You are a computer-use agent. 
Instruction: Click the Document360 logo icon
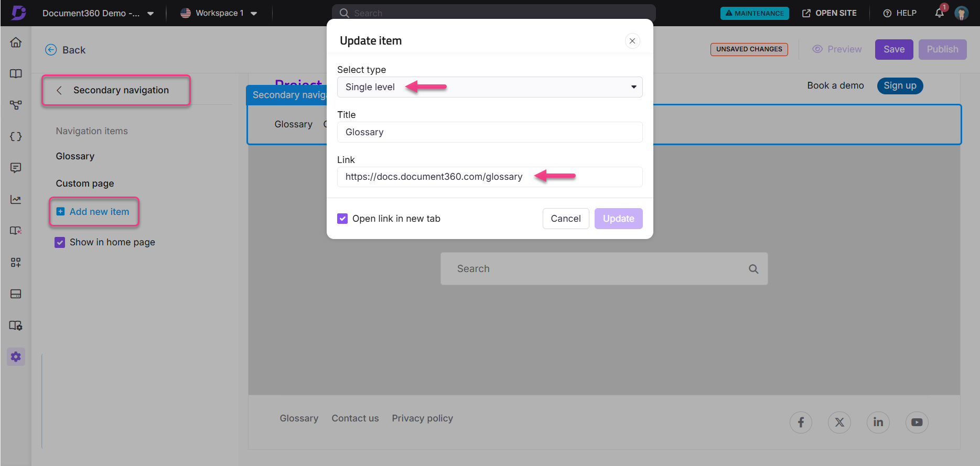(18, 13)
